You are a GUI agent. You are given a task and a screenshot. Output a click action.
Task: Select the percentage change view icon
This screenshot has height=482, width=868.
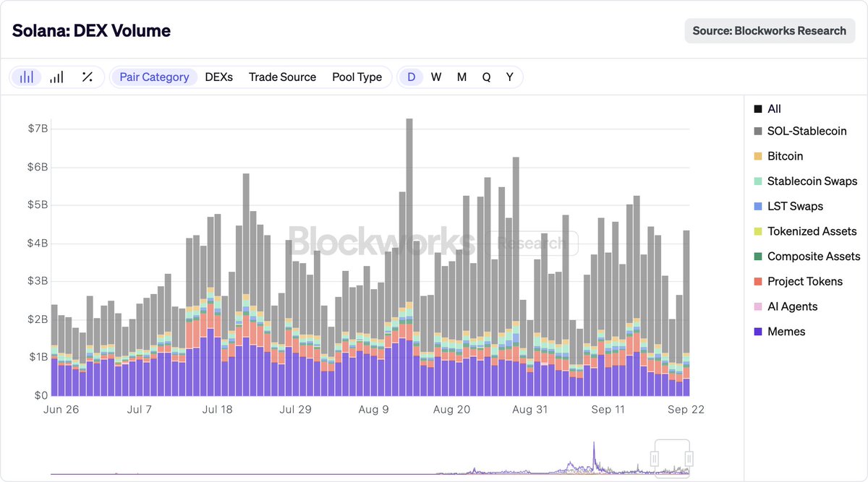[x=87, y=76]
